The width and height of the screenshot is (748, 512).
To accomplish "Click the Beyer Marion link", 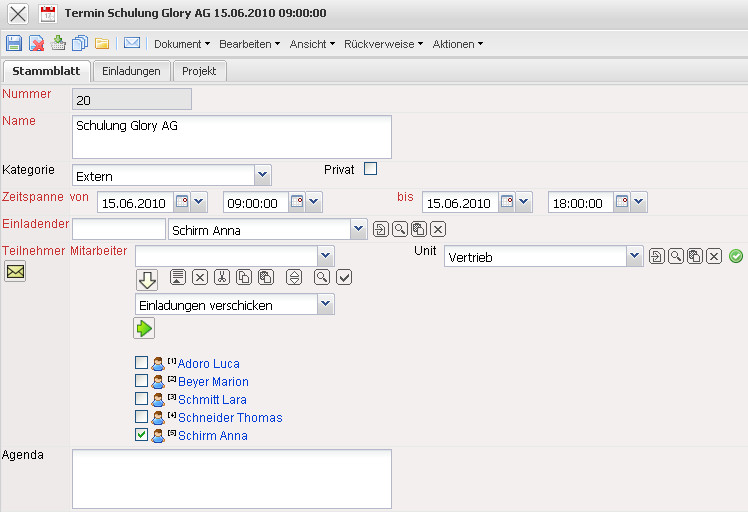I will pos(213,382).
